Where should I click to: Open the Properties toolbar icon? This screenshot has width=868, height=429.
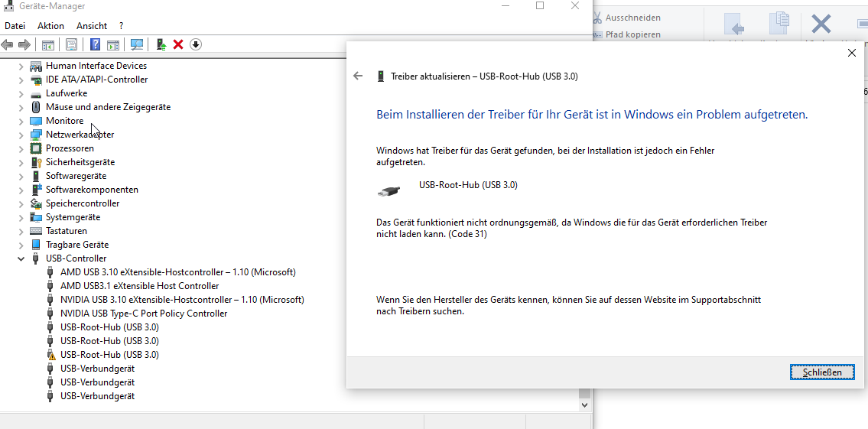pos(71,44)
